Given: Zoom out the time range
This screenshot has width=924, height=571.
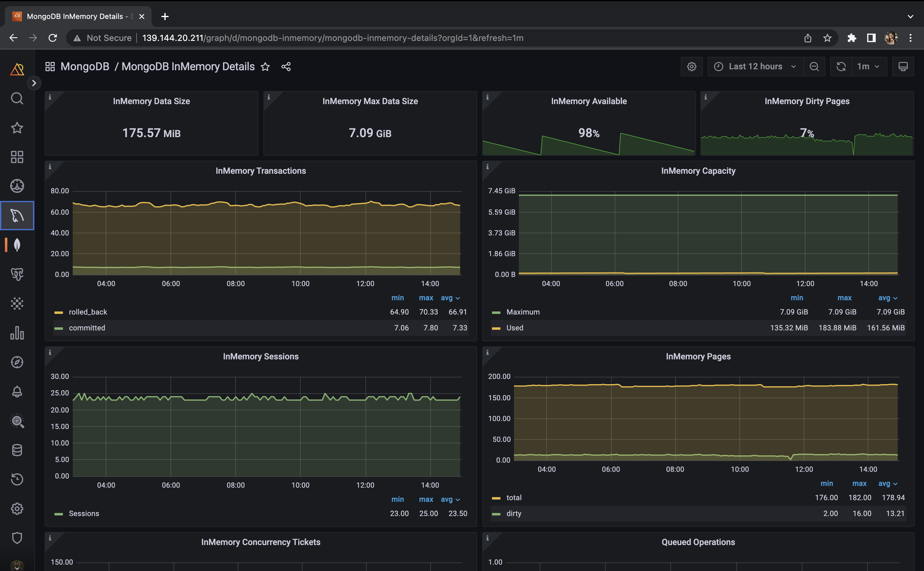Looking at the screenshot, I should (x=814, y=67).
